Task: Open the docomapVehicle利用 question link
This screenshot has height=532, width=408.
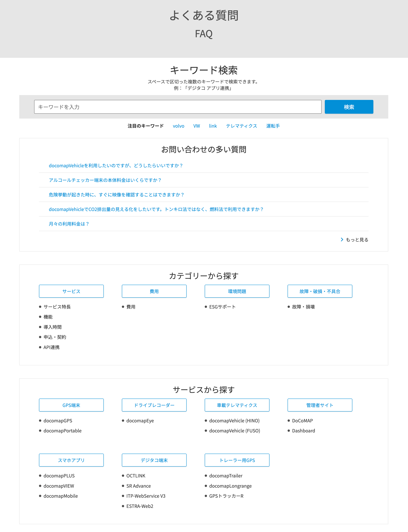Action: click(116, 166)
